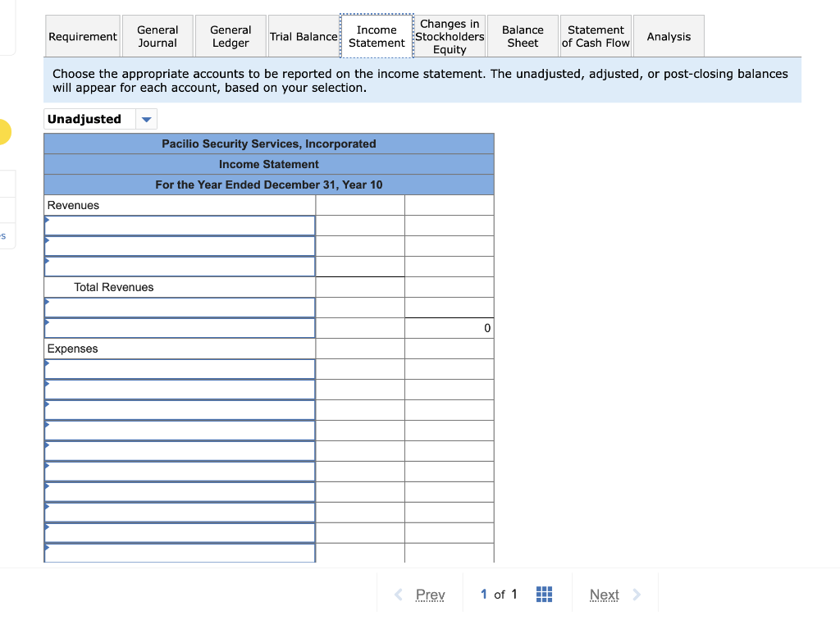This screenshot has height=620, width=840.
Task: Switch to the General Journal tab
Action: click(157, 36)
